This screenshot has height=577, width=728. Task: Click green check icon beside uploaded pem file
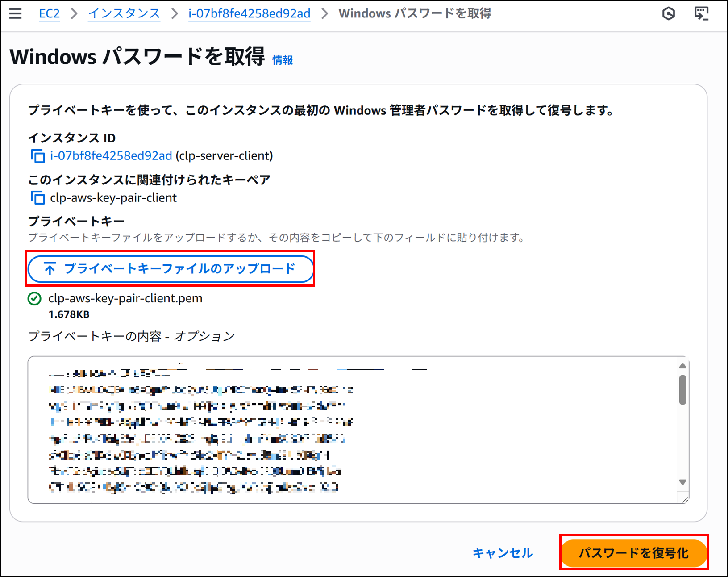(34, 298)
